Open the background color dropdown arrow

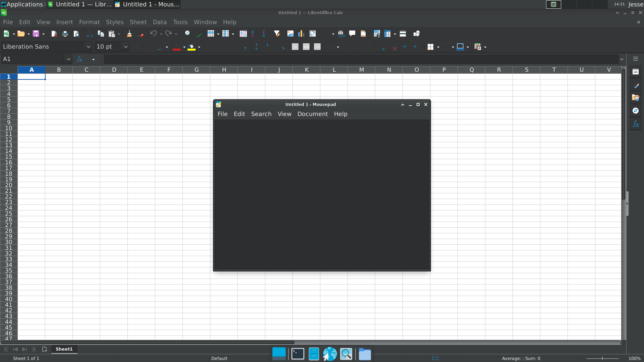coord(199,47)
